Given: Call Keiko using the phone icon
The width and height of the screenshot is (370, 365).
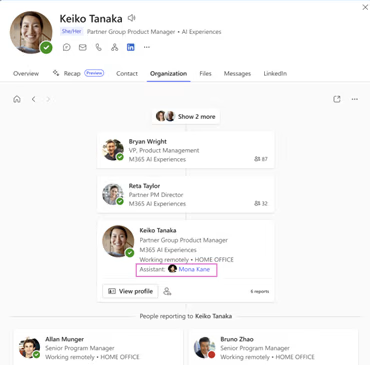Looking at the screenshot, I should tap(99, 47).
